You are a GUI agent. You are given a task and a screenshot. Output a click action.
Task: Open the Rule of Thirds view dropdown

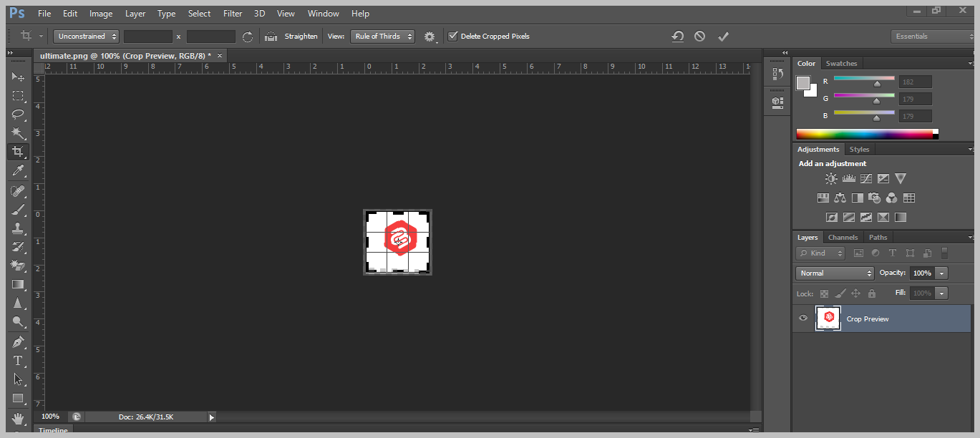tap(382, 36)
